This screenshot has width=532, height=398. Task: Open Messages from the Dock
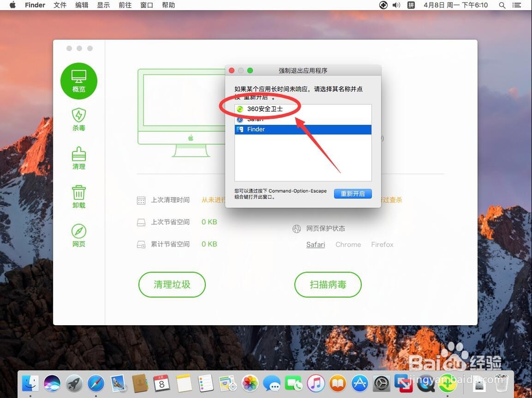point(272,384)
